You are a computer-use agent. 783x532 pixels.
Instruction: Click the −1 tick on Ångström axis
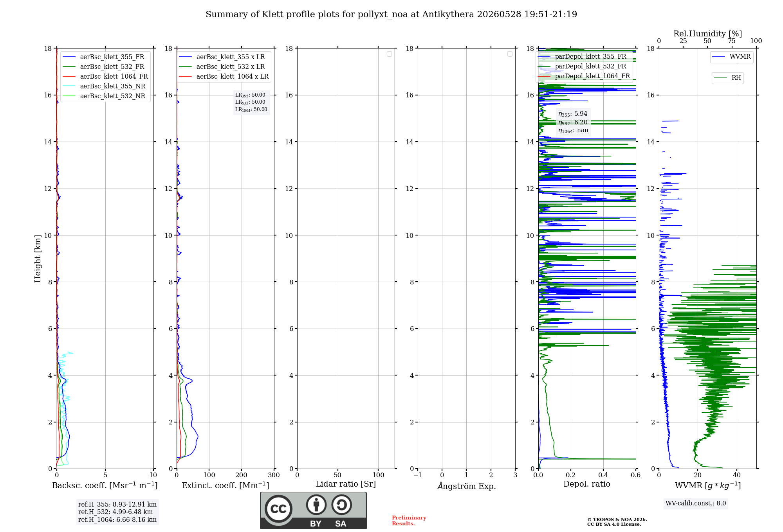point(418,475)
